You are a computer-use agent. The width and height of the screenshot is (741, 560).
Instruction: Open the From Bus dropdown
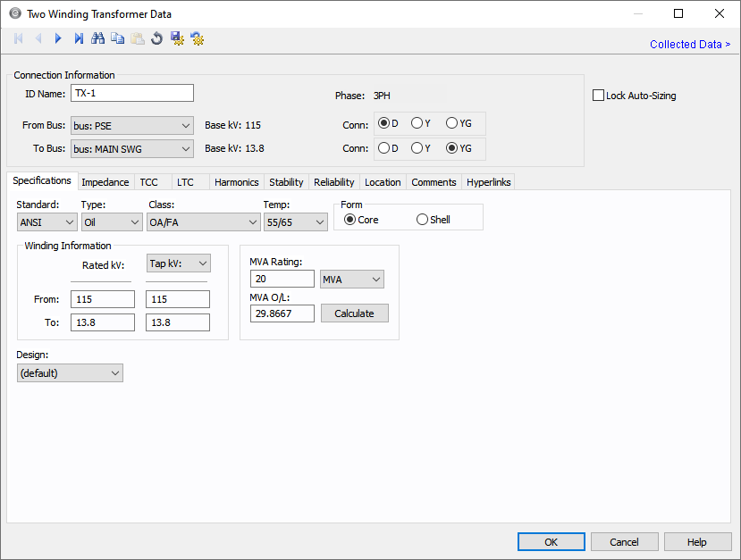pos(132,126)
